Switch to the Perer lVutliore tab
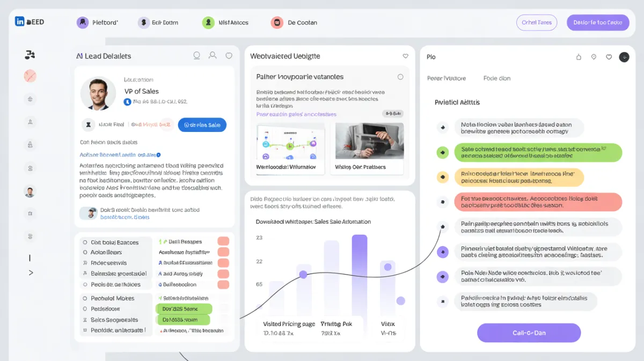The height and width of the screenshot is (361, 644). pyautogui.click(x=447, y=78)
